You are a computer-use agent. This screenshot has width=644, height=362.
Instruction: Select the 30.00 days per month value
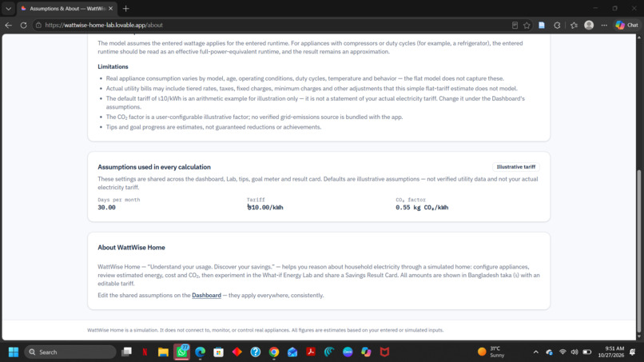coord(106,208)
